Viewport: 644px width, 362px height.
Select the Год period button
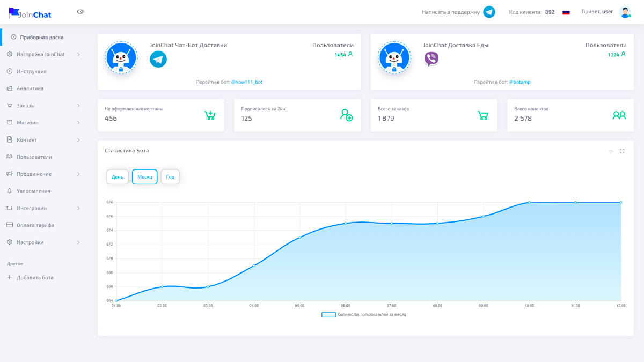coord(170,177)
